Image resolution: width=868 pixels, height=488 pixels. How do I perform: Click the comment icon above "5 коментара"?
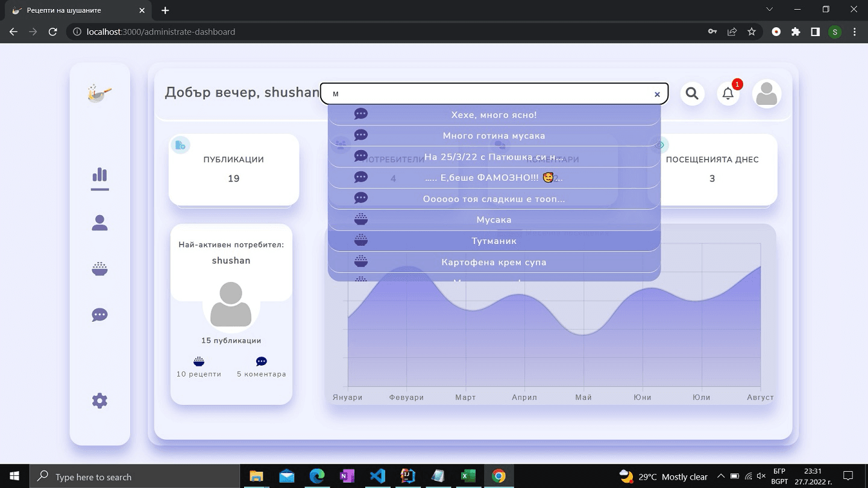pos(262,361)
